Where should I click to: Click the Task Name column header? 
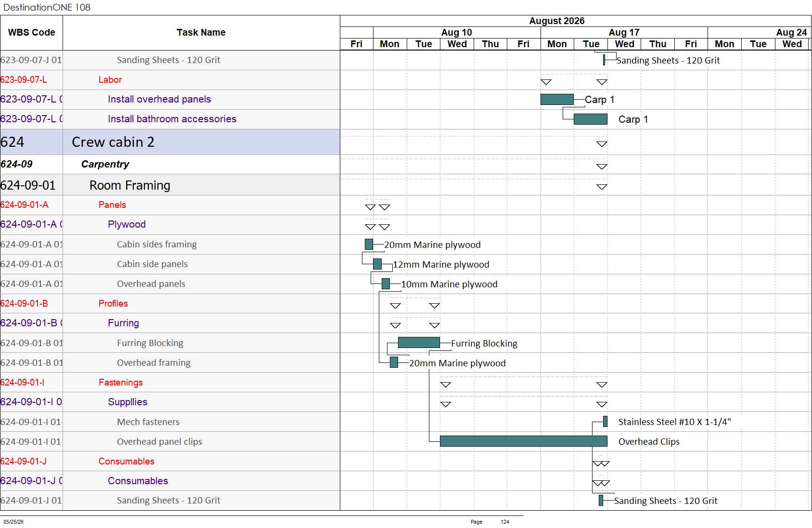click(x=201, y=33)
